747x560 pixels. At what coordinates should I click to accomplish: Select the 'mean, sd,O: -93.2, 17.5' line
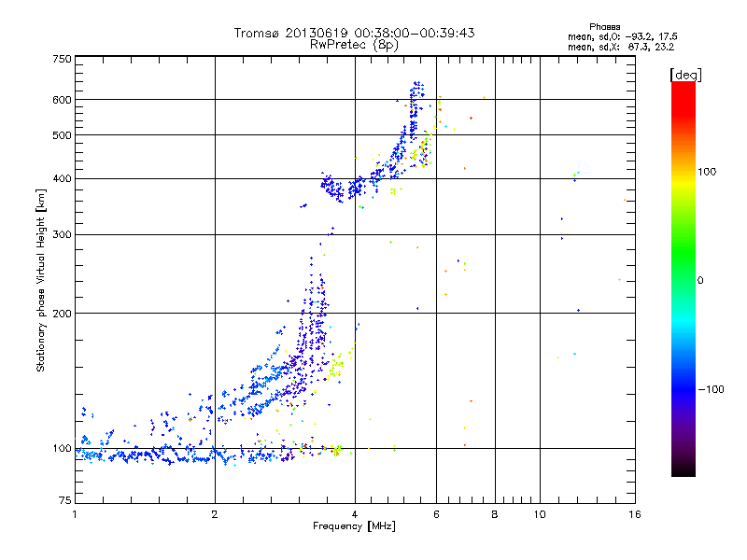(622, 36)
